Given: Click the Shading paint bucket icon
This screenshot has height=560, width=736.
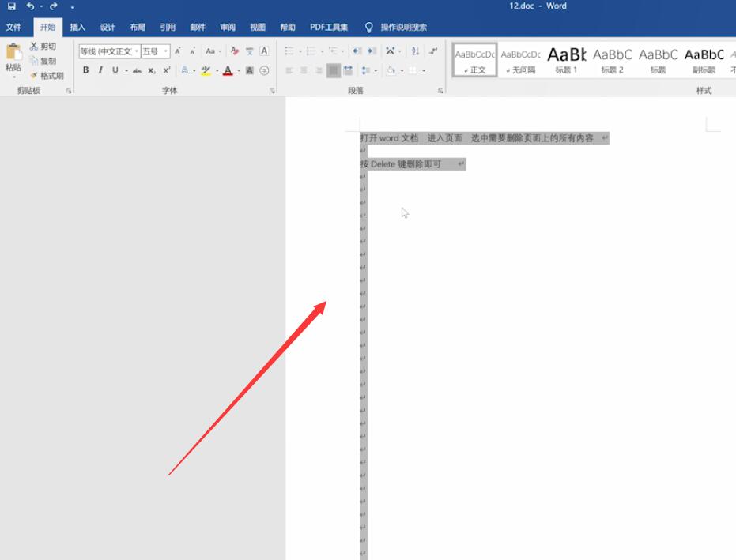Looking at the screenshot, I should click(x=391, y=70).
